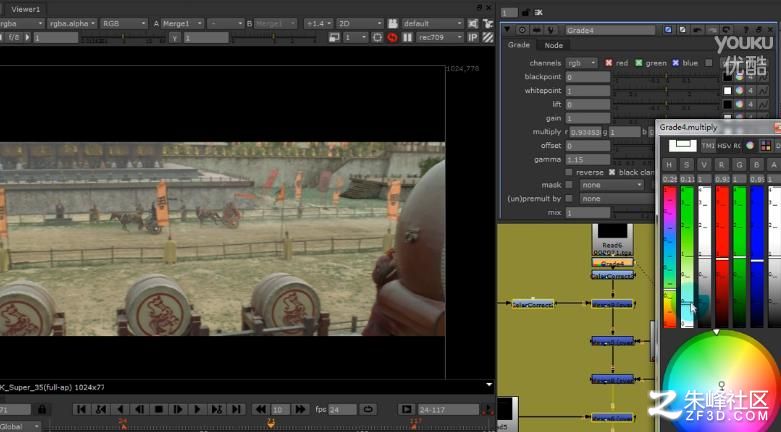
Task: Toggle black clamp checkbox
Action: (x=612, y=172)
